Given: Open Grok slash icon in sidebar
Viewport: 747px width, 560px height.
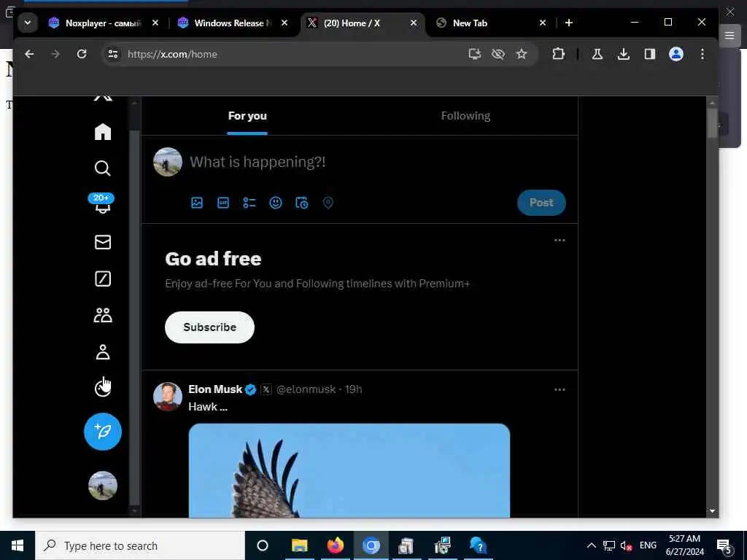Looking at the screenshot, I should [102, 279].
